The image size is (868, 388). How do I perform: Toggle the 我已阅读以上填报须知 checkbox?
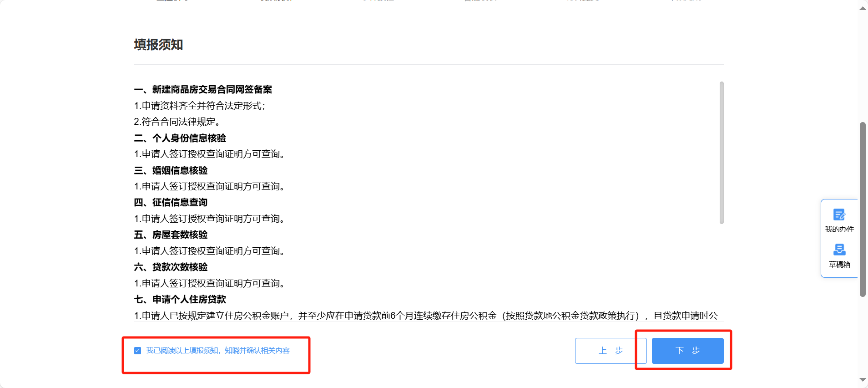137,351
